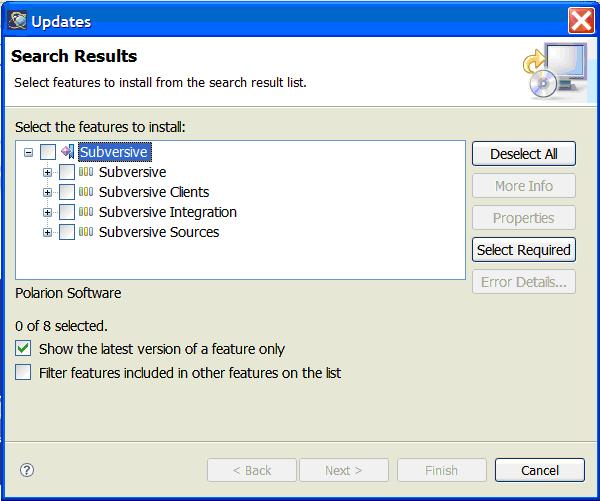Select the Subversive Clients tree item
This screenshot has width=600, height=501.
(x=153, y=192)
